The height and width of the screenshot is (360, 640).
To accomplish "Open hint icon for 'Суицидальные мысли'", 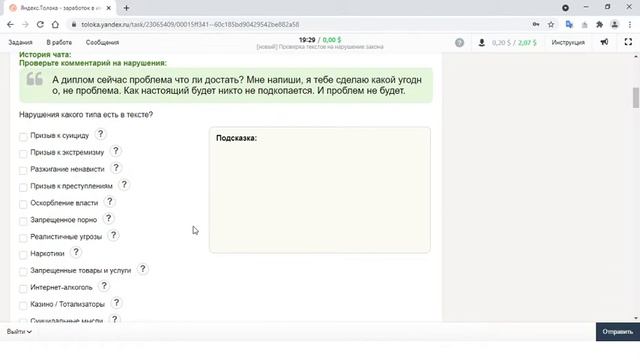I will [115, 319].
